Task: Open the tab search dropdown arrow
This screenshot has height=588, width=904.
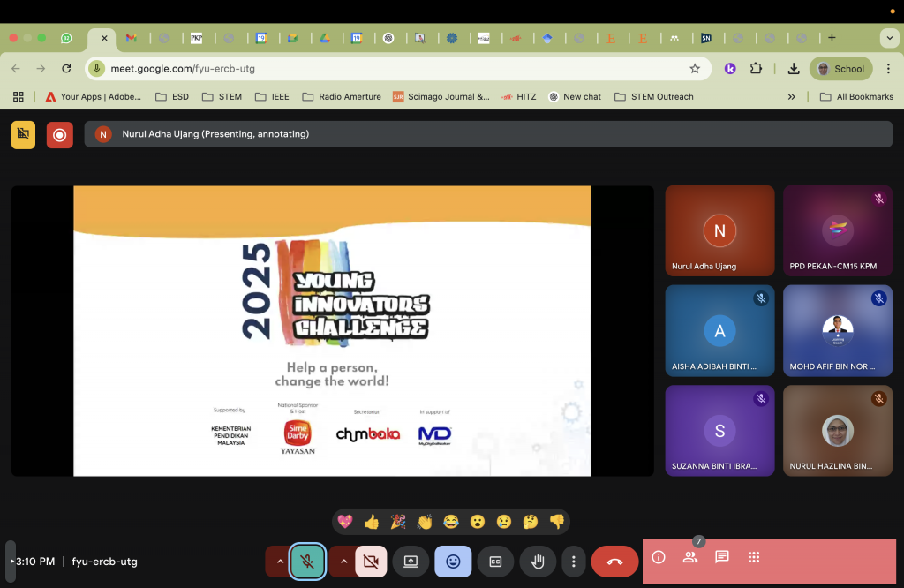Action: (889, 38)
